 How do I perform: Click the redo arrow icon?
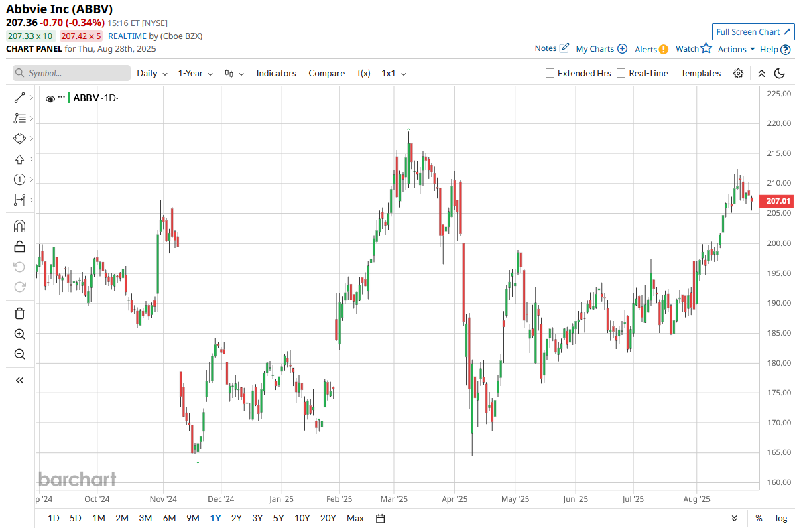click(x=19, y=287)
